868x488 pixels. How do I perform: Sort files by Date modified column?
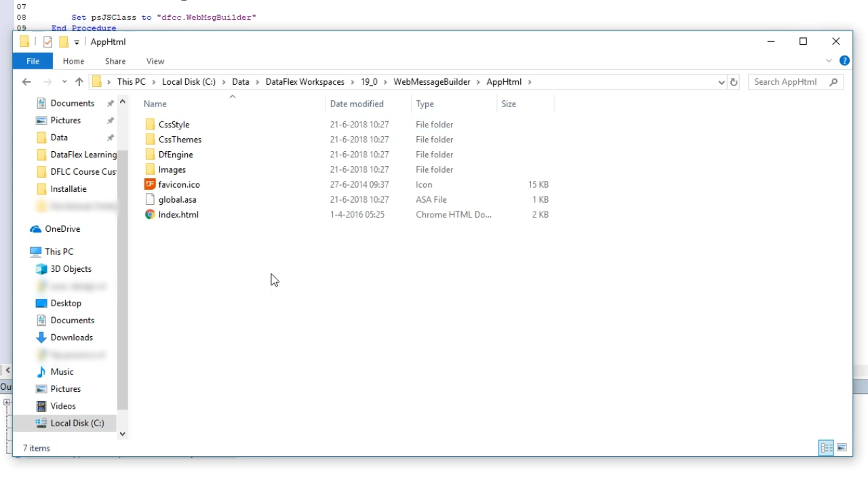(357, 104)
